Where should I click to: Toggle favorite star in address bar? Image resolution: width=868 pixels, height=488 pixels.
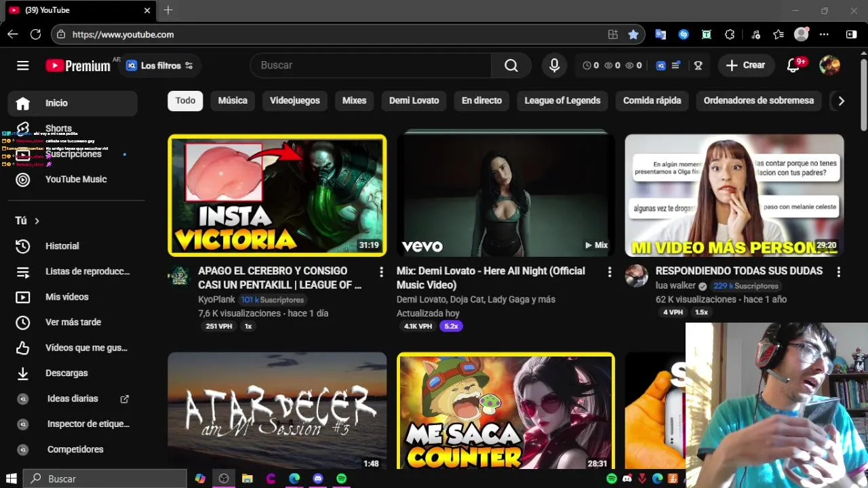tap(633, 35)
